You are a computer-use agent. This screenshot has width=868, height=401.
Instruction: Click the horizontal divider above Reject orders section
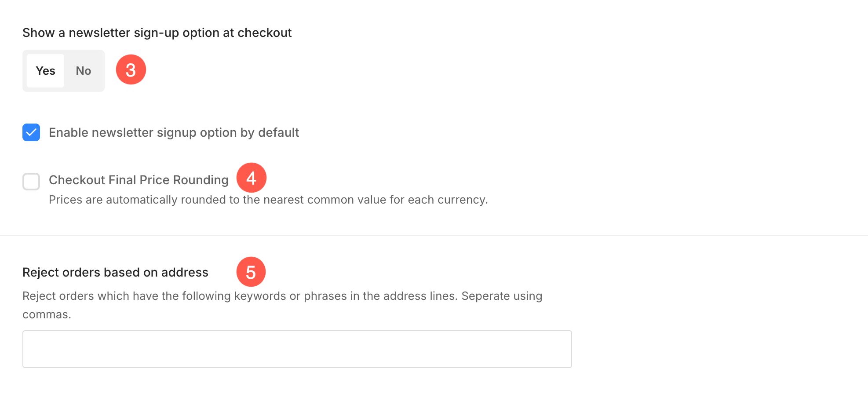tap(434, 236)
